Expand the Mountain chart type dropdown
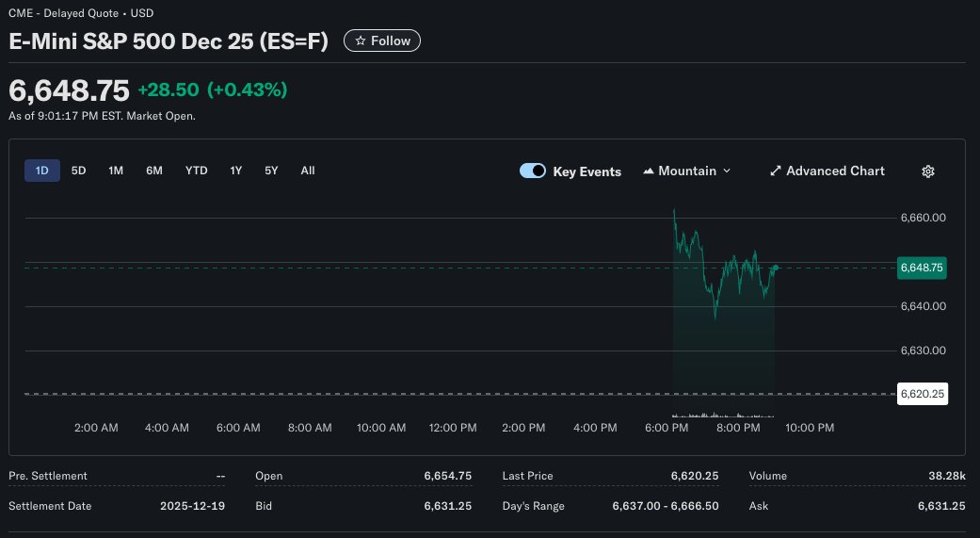980x538 pixels. tap(687, 171)
